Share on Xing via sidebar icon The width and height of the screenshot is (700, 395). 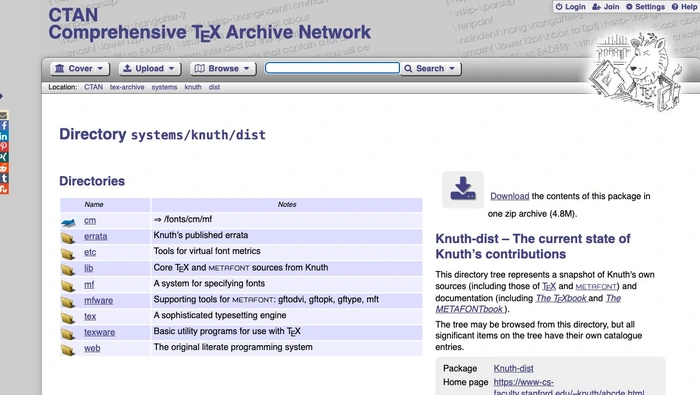click(x=4, y=157)
